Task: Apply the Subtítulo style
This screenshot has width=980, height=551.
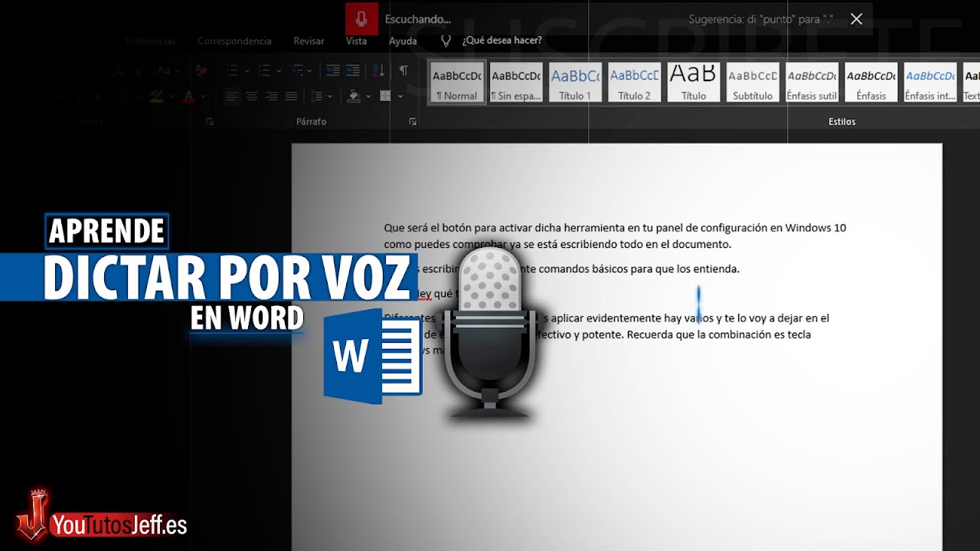Action: pos(753,83)
